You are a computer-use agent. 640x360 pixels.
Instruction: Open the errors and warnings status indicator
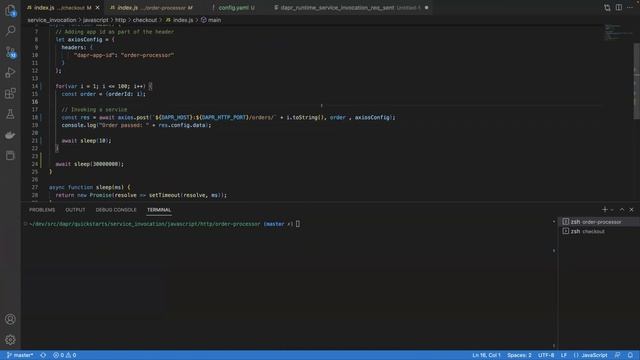point(64,355)
